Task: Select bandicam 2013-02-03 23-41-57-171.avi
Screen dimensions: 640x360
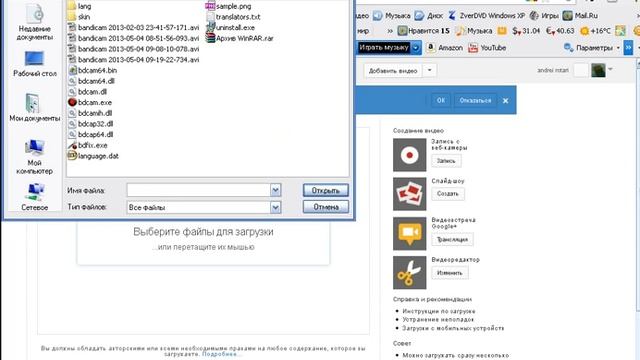Action: pos(133,27)
